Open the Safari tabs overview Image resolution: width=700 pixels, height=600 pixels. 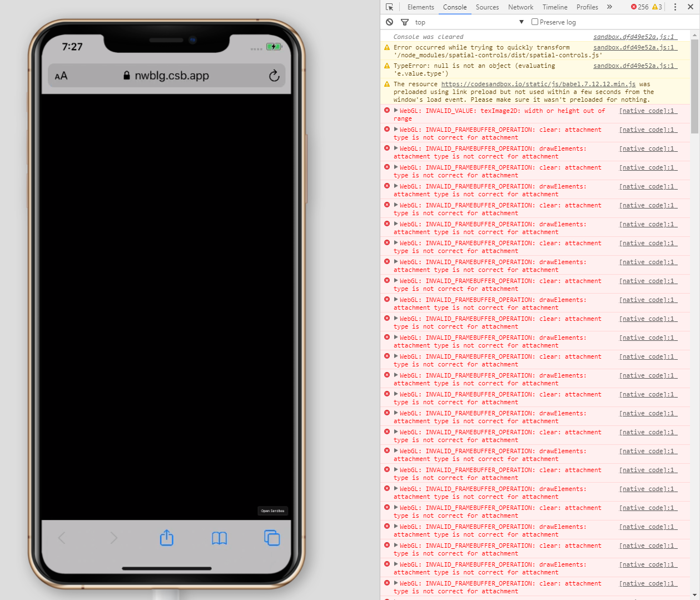tap(271, 538)
